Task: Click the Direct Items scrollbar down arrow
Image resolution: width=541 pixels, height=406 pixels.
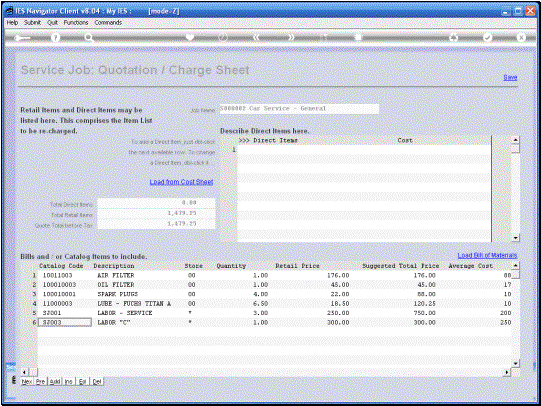Action: (515, 238)
